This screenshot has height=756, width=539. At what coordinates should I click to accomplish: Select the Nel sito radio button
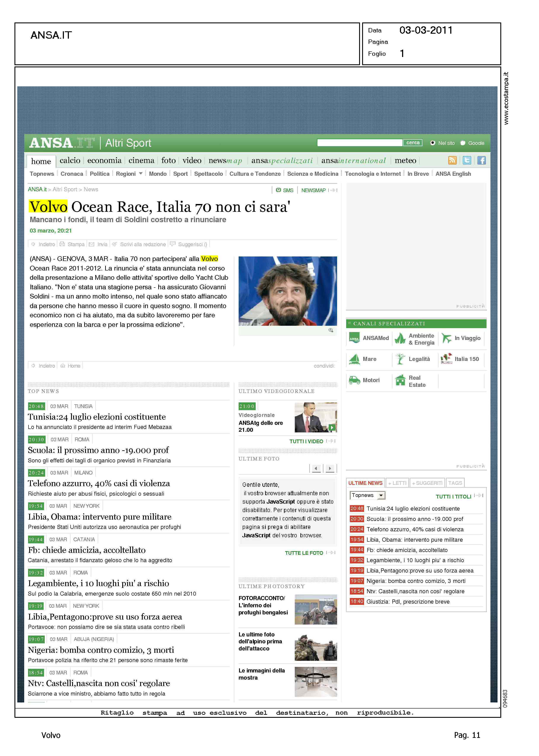coord(433,143)
